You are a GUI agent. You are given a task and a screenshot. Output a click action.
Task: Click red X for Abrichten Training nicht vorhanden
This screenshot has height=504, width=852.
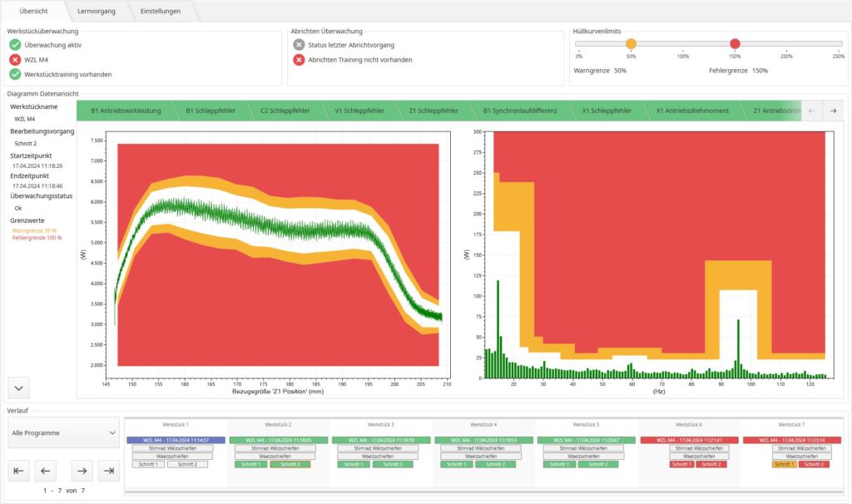[x=299, y=59]
